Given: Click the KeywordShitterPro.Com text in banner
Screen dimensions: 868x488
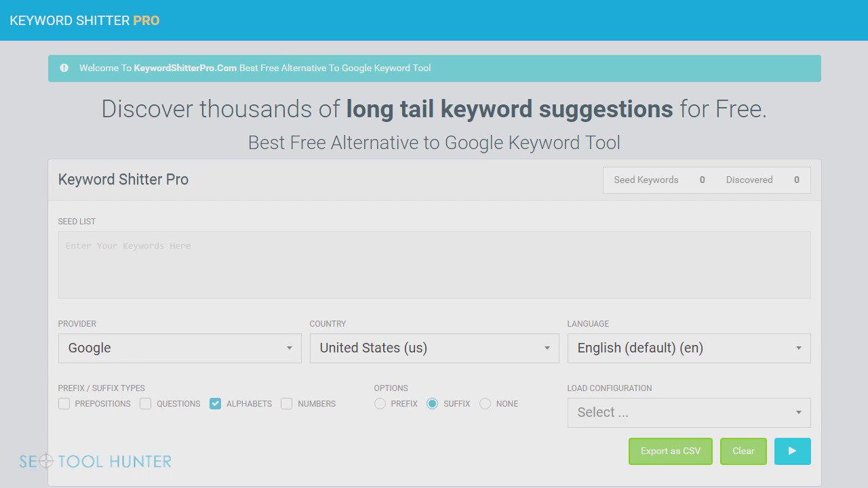Looking at the screenshot, I should [x=185, y=68].
